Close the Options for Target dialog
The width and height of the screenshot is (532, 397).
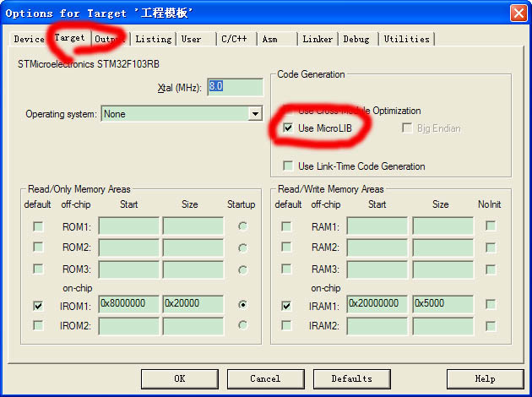click(x=518, y=13)
